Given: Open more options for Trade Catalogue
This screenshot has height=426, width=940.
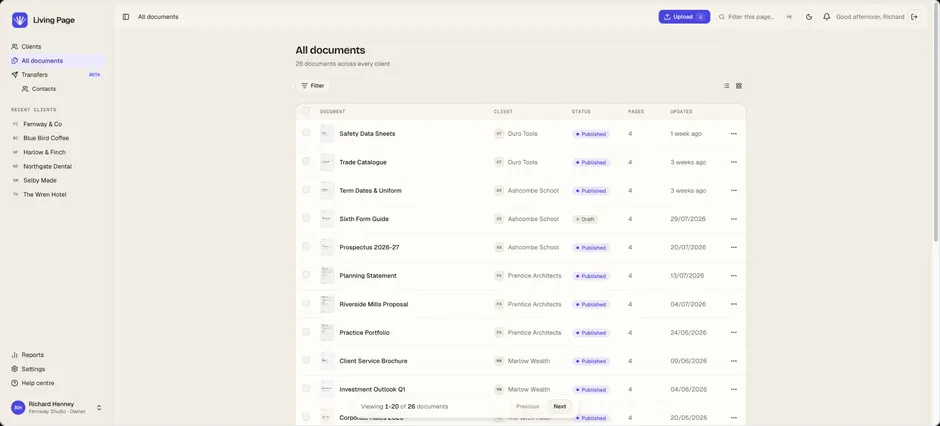Looking at the screenshot, I should pos(734,162).
